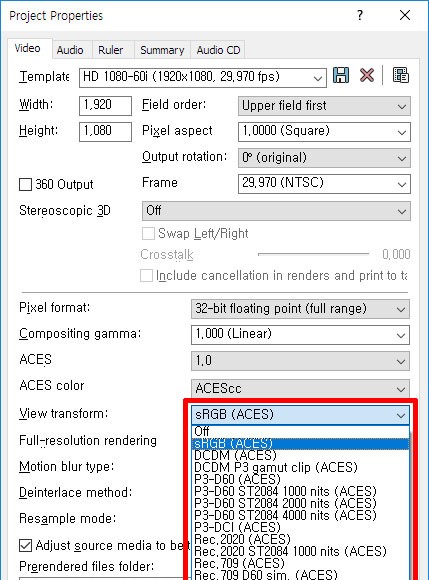Image resolution: width=429 pixels, height=580 pixels.
Task: Uncheck Adjust source media checkbox
Action: (25, 545)
